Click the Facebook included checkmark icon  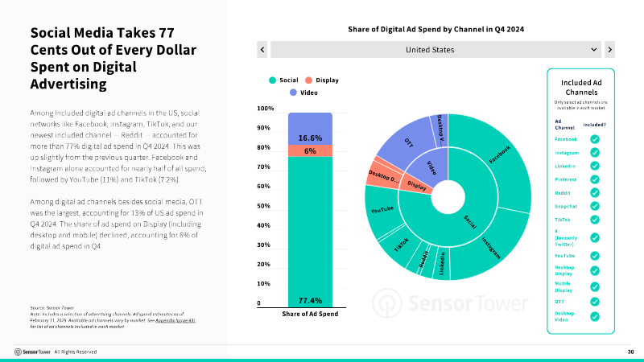tap(594, 139)
